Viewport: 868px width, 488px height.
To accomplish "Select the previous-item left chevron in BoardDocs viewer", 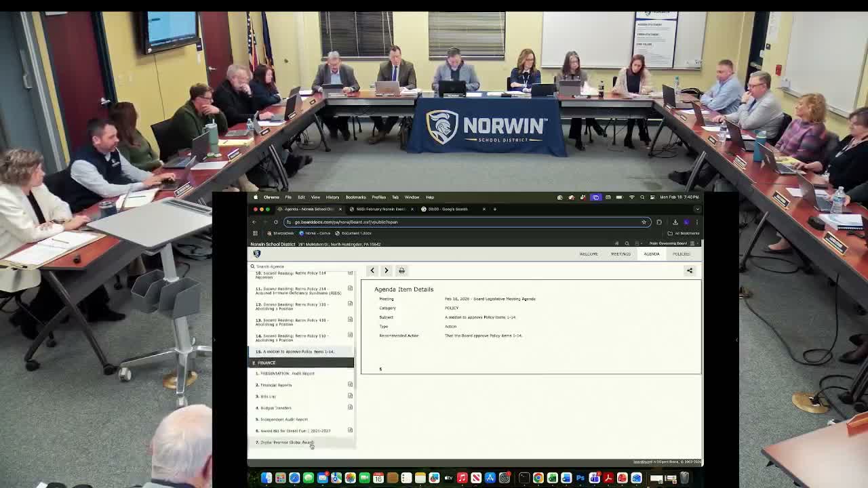I will coord(372,270).
